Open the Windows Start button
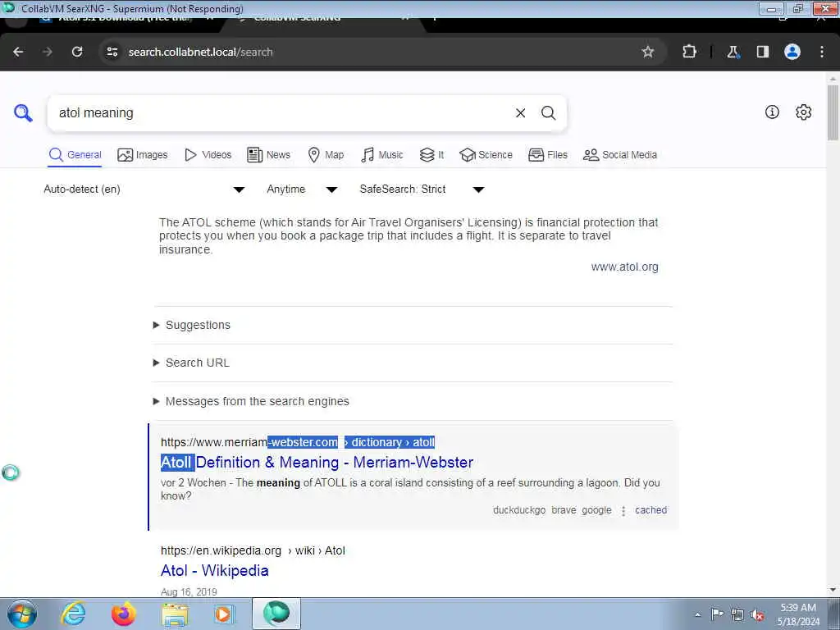 pyautogui.click(x=22, y=614)
